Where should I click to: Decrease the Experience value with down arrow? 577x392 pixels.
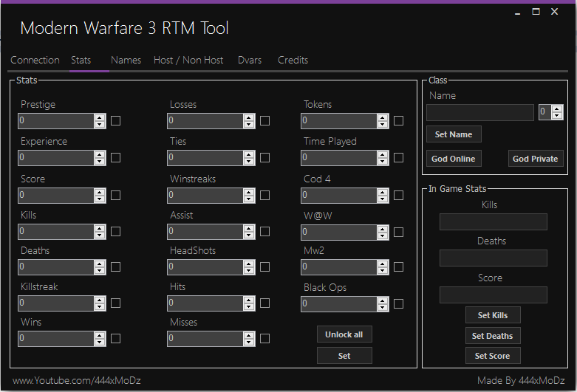[x=100, y=161]
